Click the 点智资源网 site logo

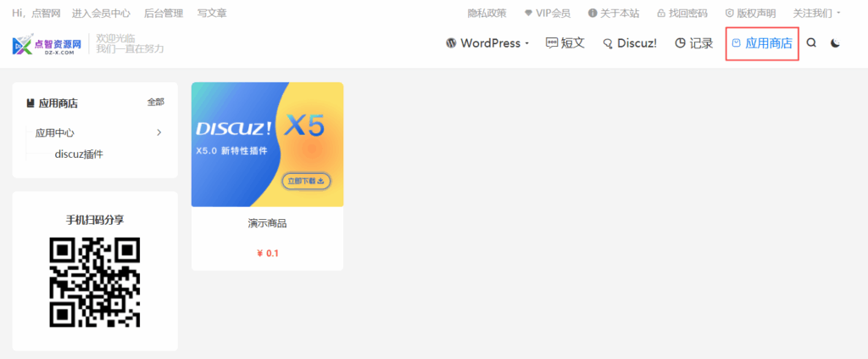(x=47, y=44)
